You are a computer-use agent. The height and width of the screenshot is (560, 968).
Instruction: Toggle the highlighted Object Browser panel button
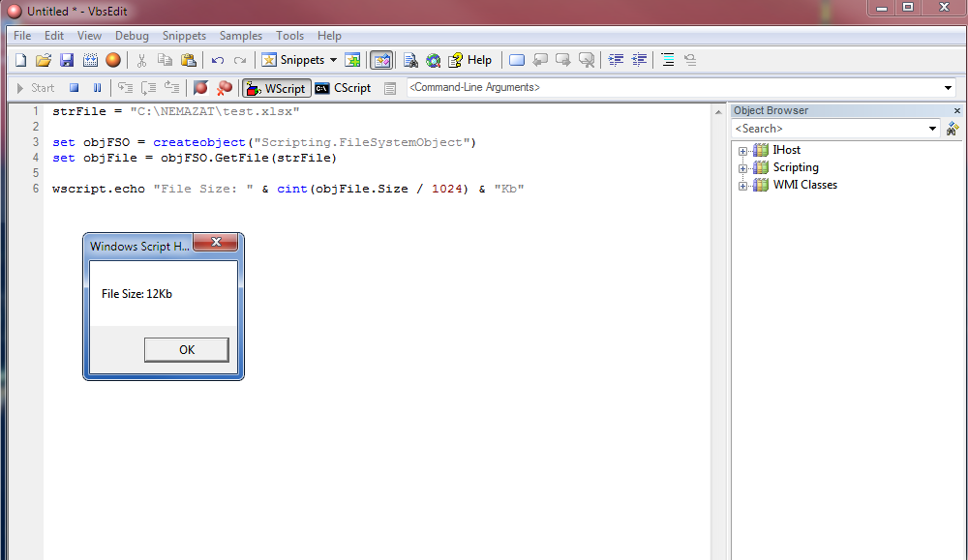click(x=381, y=60)
